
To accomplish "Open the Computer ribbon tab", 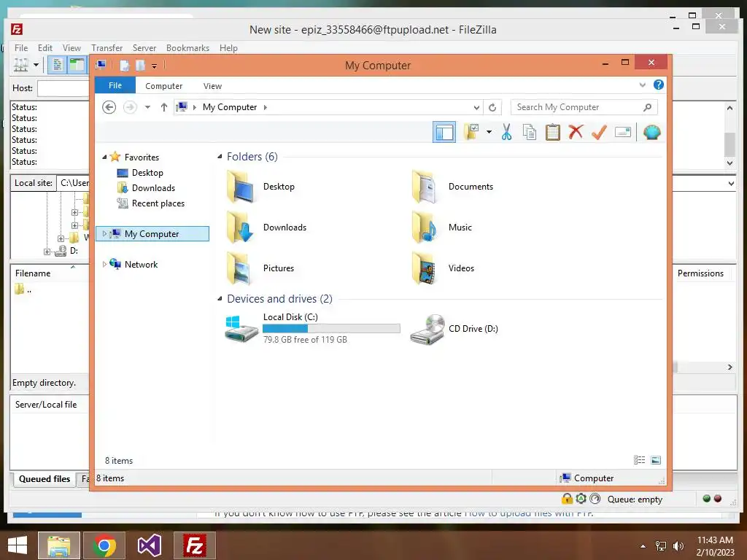I will [x=164, y=86].
